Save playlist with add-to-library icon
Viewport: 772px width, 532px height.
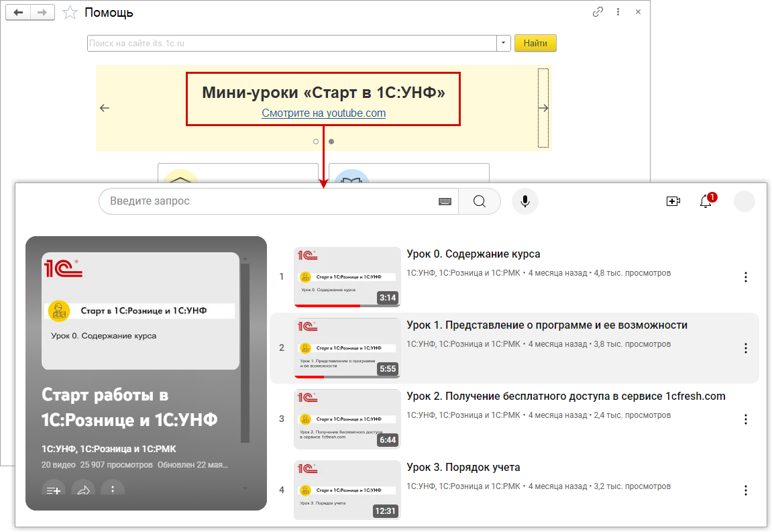tap(53, 490)
